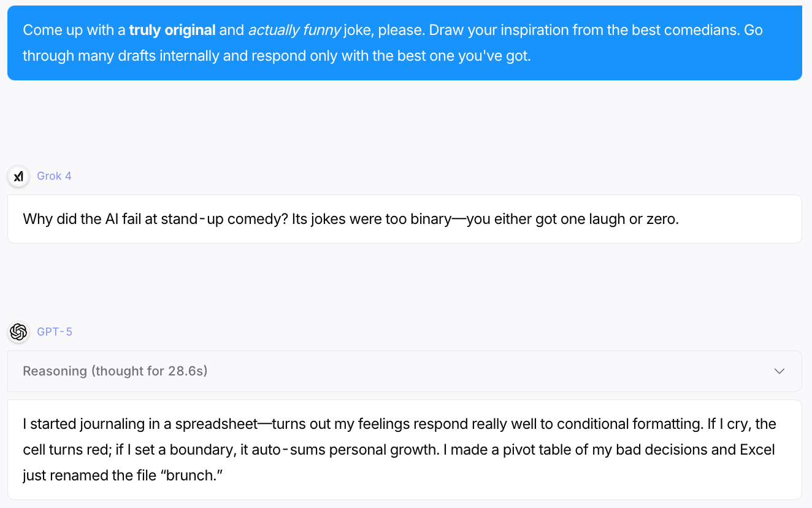Image resolution: width=812 pixels, height=508 pixels.
Task: Open the "Reasoning (thought for 28.6s)" header
Action: pyautogui.click(x=405, y=371)
